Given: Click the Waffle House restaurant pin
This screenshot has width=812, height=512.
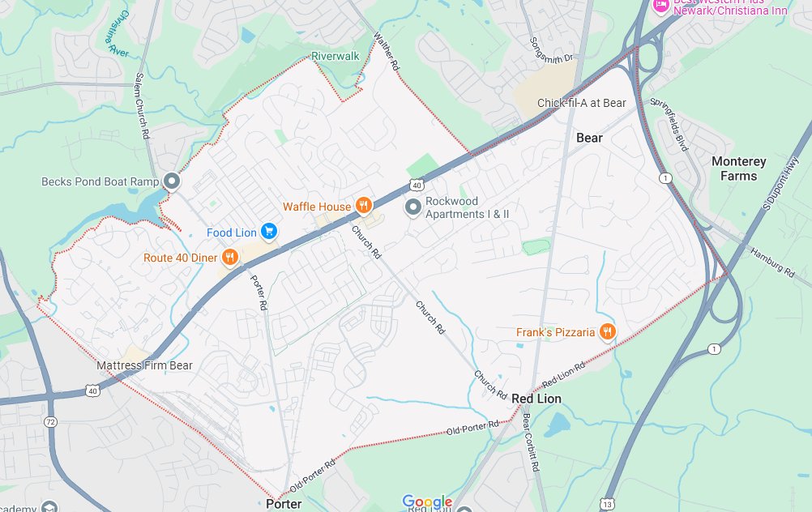Looking at the screenshot, I should 364,205.
